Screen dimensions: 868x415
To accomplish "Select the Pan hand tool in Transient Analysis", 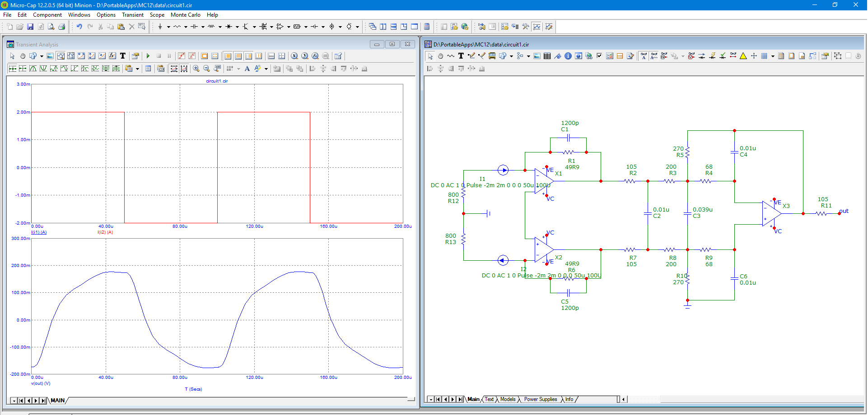I will click(23, 56).
